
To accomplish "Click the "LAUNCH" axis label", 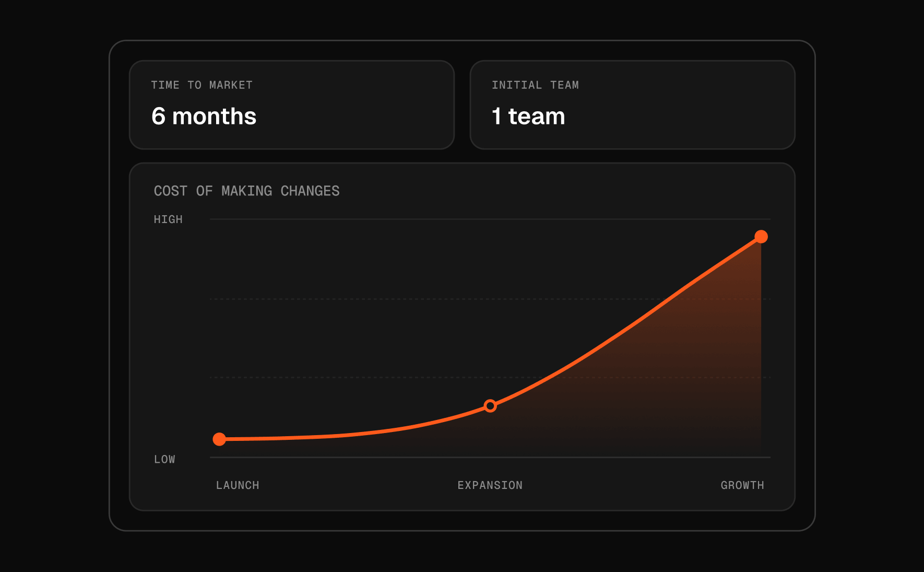I will (238, 485).
